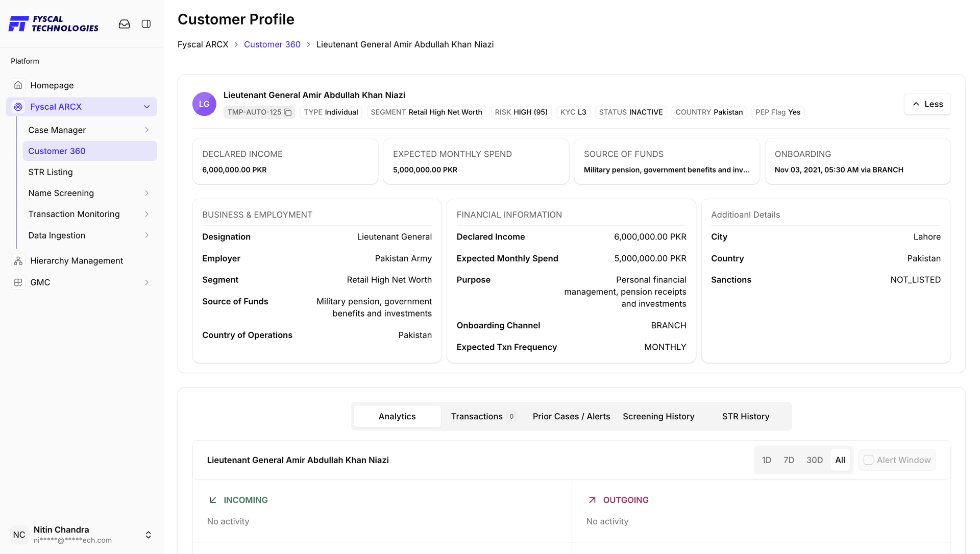
Task: Select the All time range
Action: (840, 460)
